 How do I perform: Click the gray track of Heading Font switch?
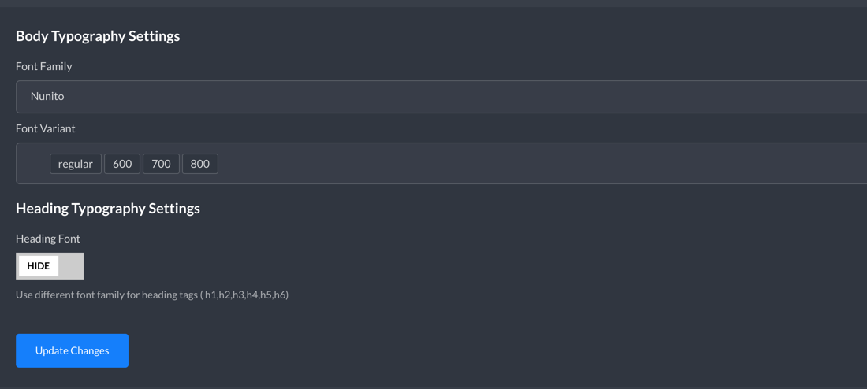[x=71, y=266]
